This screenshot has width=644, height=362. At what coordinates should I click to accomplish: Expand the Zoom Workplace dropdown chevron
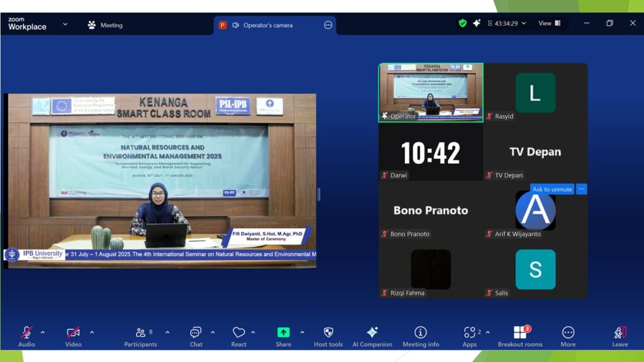click(x=65, y=25)
